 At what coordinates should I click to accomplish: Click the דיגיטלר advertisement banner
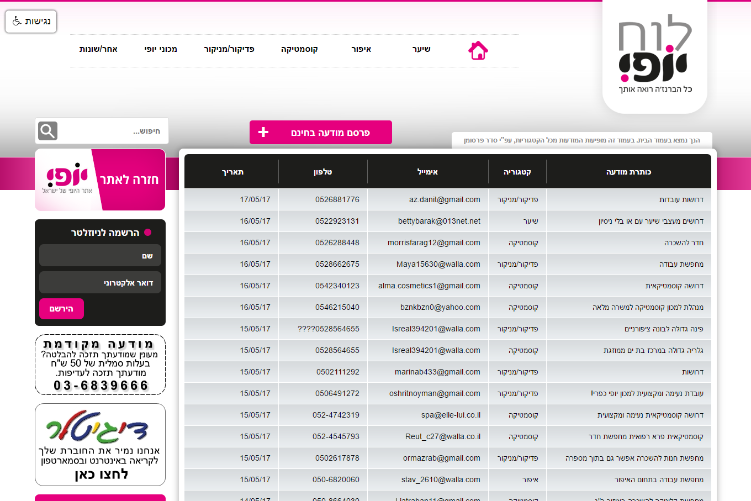[x=101, y=444]
